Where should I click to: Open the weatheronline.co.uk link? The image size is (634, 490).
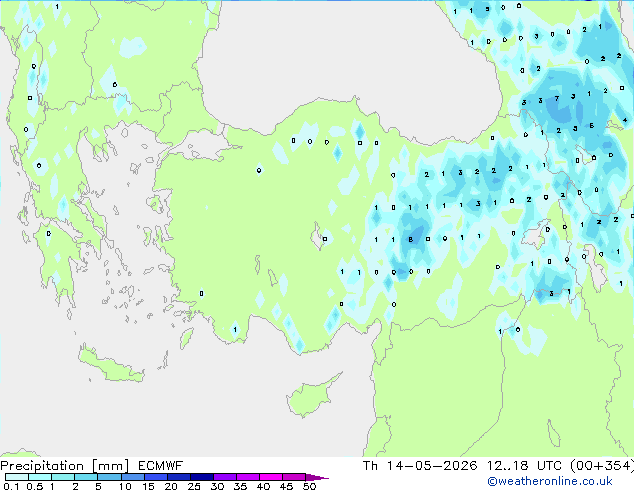tap(550, 481)
